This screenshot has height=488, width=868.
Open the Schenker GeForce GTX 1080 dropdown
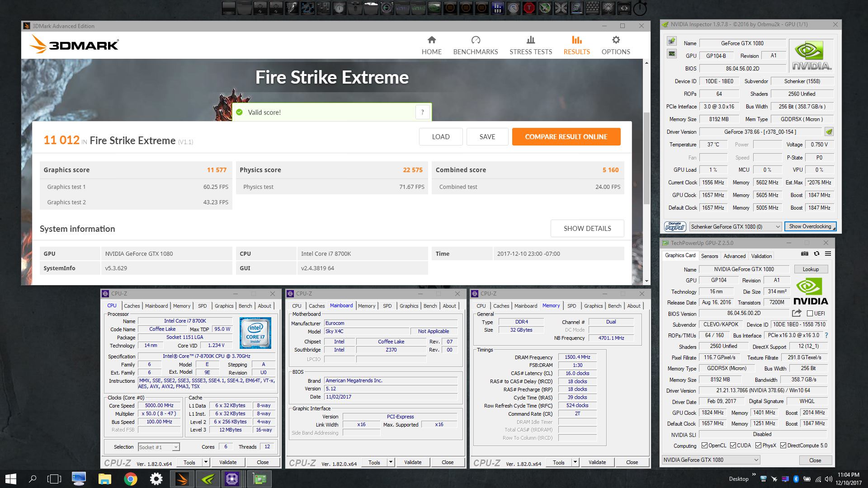click(x=736, y=227)
